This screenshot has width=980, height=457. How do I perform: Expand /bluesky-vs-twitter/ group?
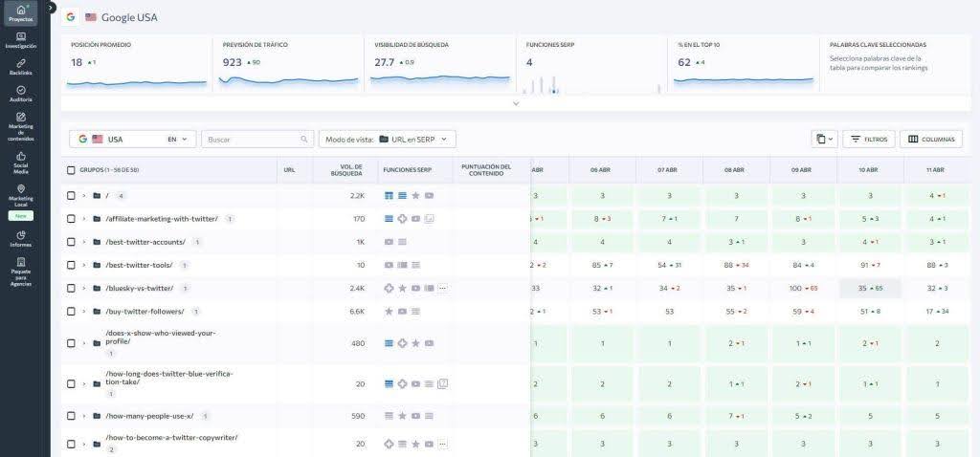pos(84,288)
